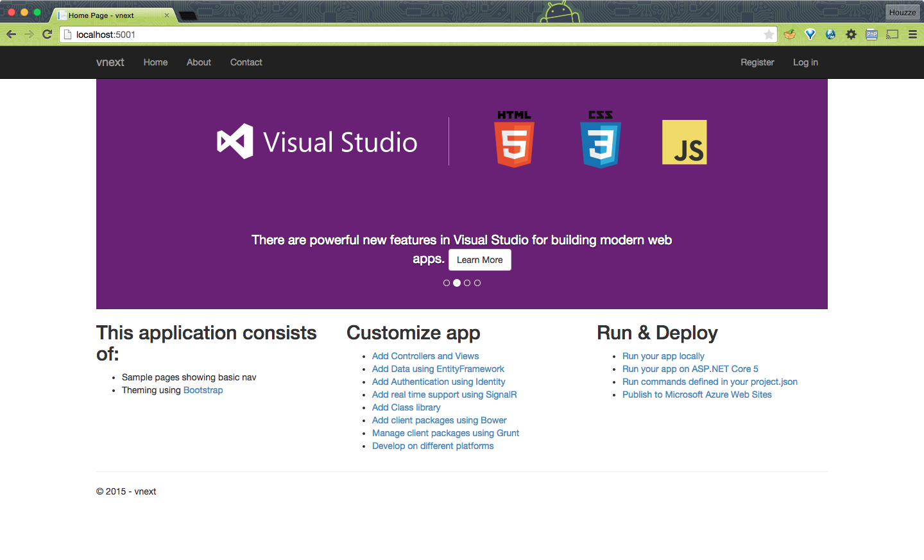Screen dimensions: 924x560
Task: Open the Contact nav item
Action: point(246,62)
